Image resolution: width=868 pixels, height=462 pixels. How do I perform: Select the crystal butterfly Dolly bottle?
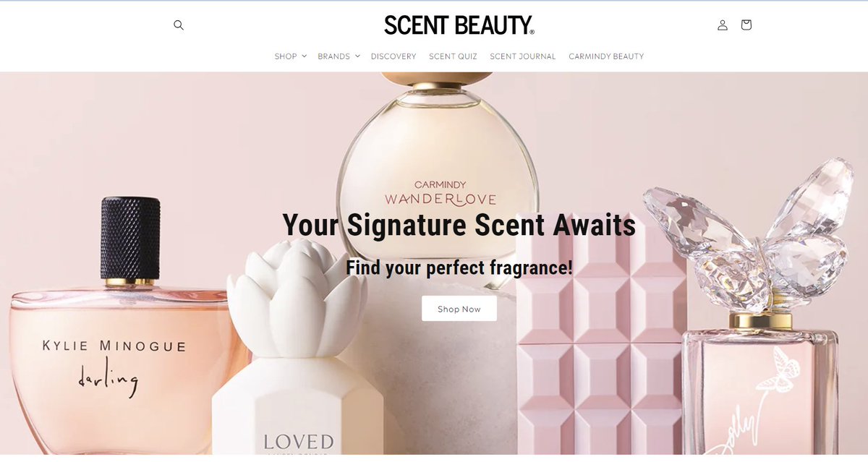pyautogui.click(x=756, y=311)
